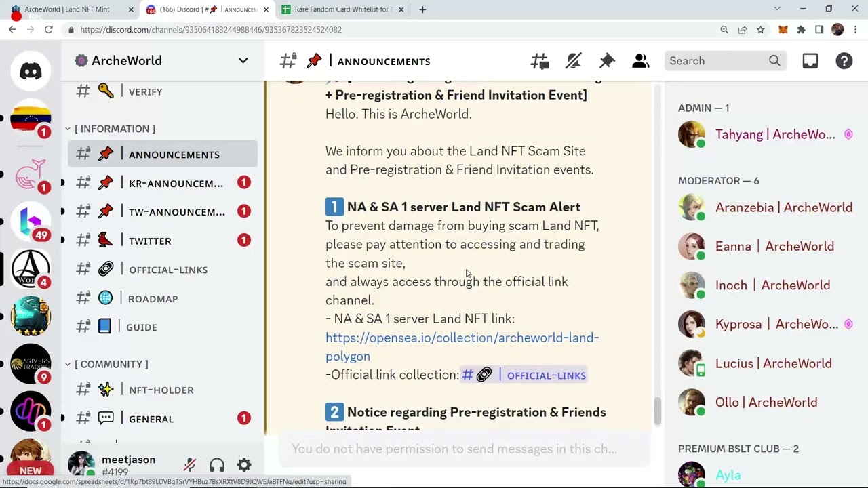
Task: Open the pink whale server
Action: (x=31, y=174)
